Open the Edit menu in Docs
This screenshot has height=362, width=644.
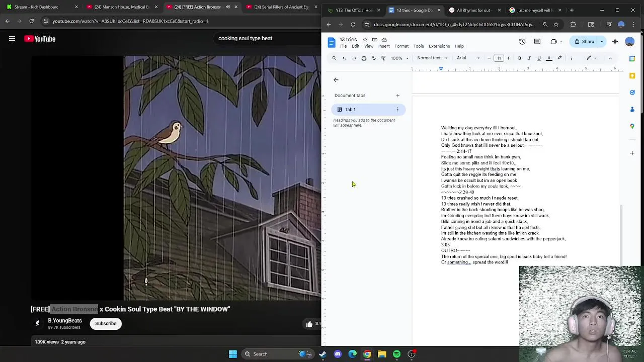click(356, 46)
